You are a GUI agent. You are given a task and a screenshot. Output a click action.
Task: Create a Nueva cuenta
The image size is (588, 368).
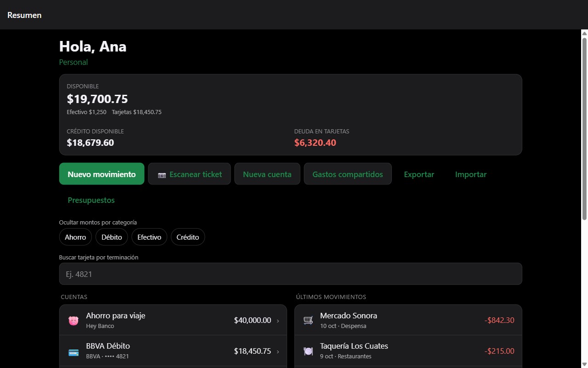(267, 174)
